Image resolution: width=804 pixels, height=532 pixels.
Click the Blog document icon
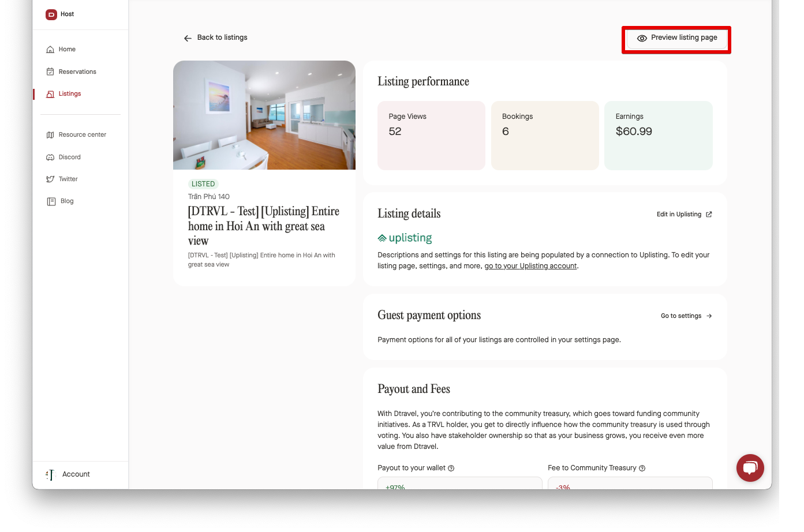point(51,201)
